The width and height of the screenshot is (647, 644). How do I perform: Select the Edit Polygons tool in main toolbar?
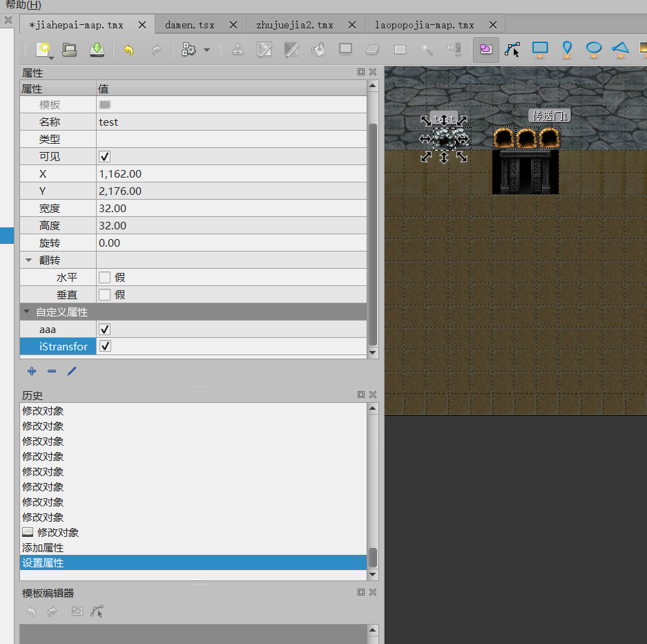tap(512, 50)
